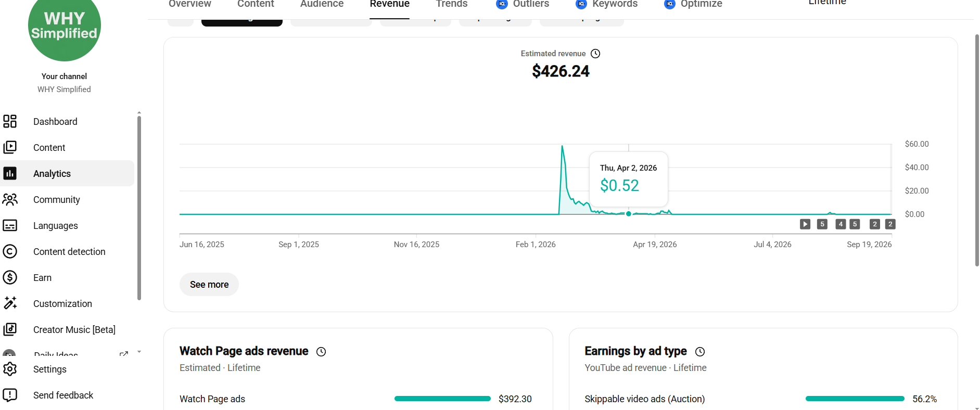This screenshot has height=410, width=980.
Task: Click the Customization magic wand icon
Action: (10, 303)
